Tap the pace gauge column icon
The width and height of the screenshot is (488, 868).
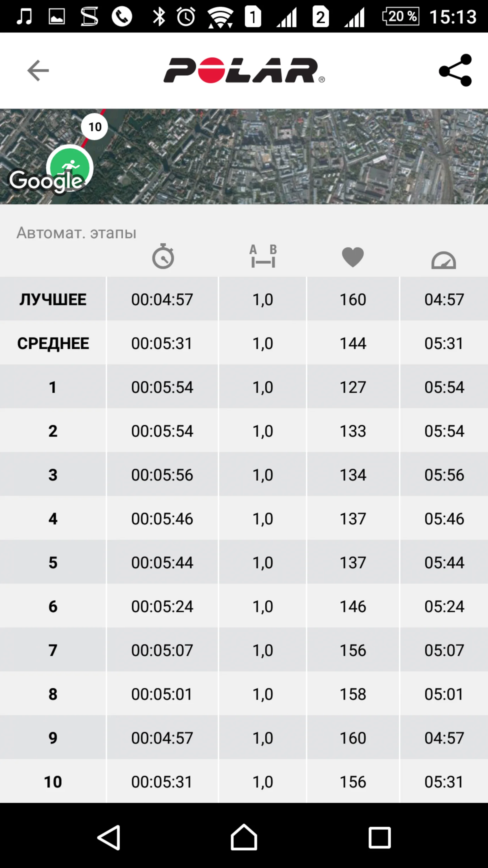[x=443, y=260]
